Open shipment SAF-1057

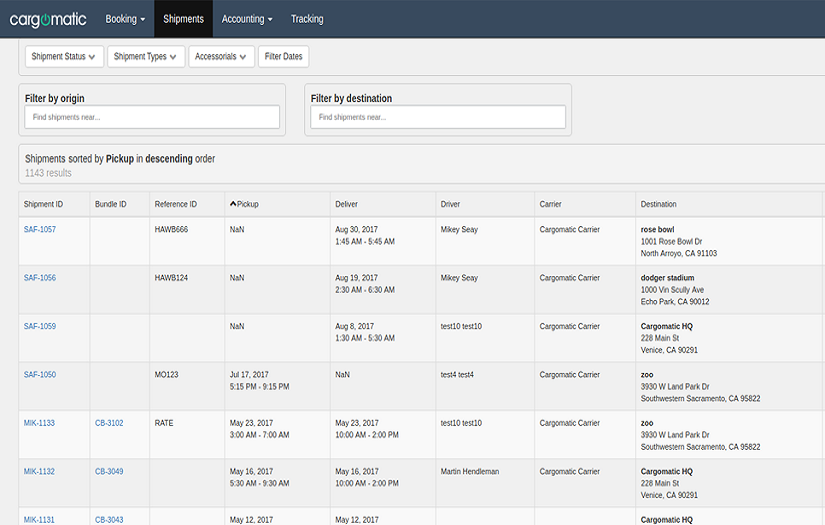click(39, 229)
